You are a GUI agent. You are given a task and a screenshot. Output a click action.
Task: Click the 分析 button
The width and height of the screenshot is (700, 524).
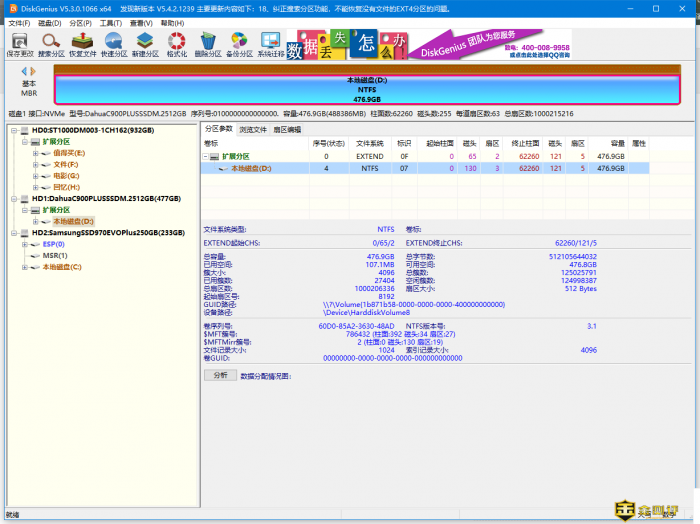pos(221,375)
